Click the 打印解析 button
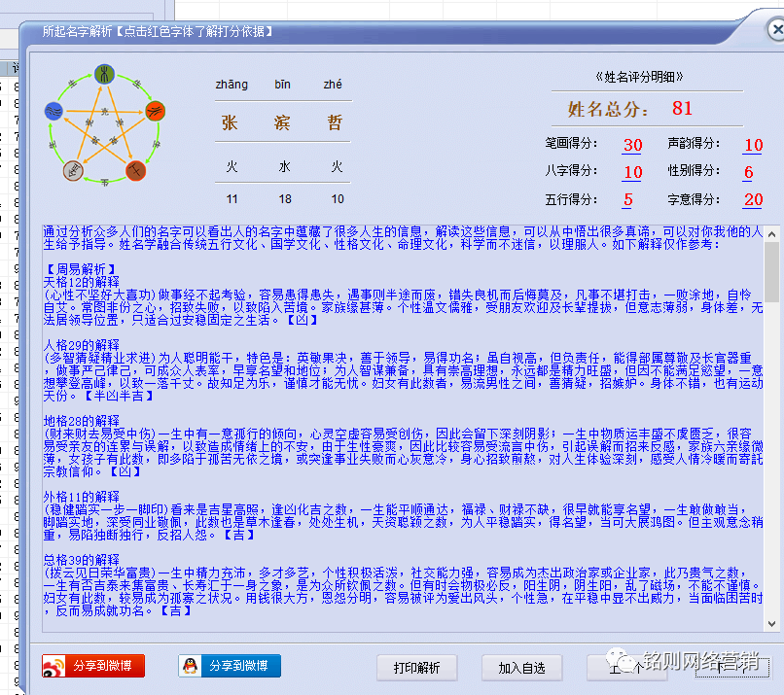This screenshot has height=695, width=784. tap(416, 668)
